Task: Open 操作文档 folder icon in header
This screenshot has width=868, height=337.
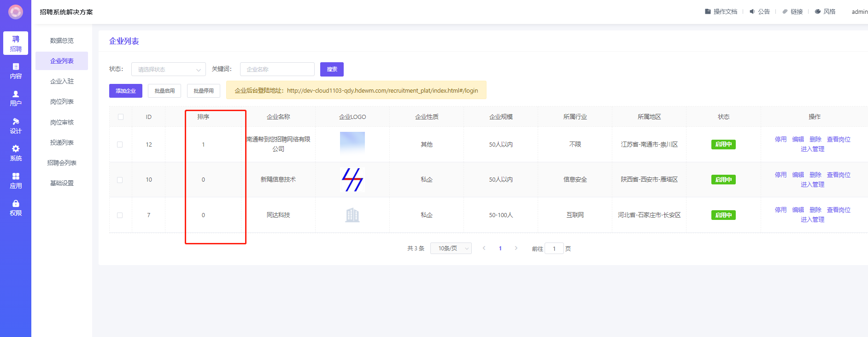Action: click(x=708, y=12)
